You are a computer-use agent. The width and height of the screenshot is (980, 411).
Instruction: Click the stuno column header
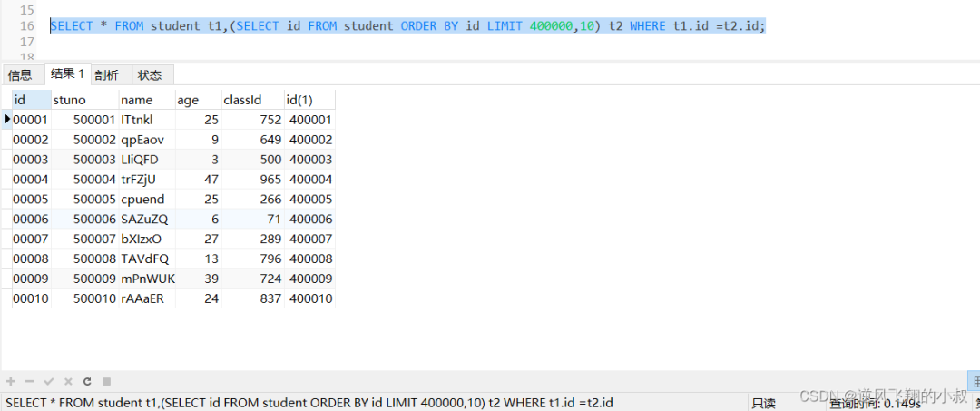[x=85, y=99]
